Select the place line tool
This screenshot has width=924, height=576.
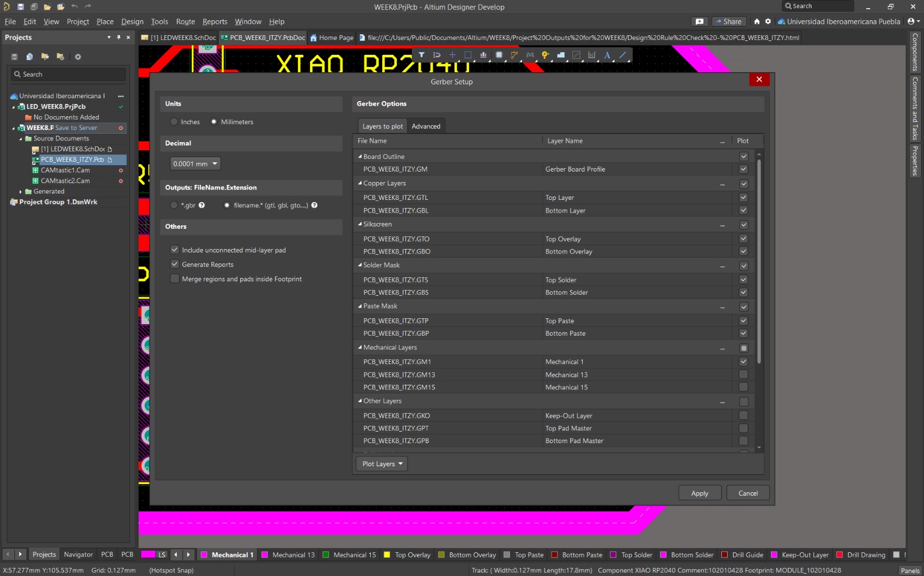[623, 55]
